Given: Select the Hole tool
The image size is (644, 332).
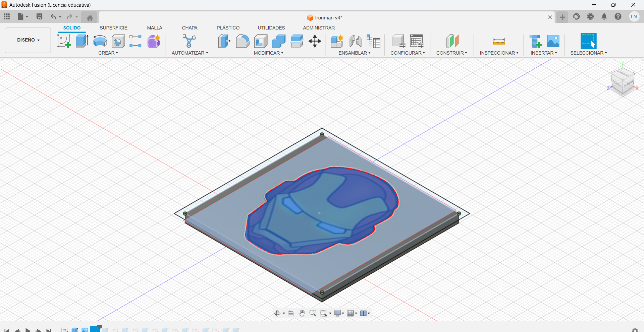Looking at the screenshot, I should click(x=118, y=41).
